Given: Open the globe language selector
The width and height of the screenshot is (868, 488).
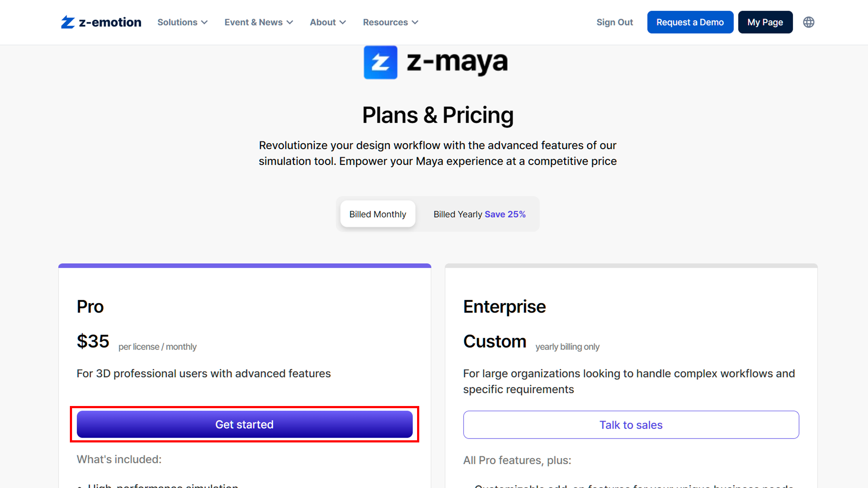Looking at the screenshot, I should point(809,22).
